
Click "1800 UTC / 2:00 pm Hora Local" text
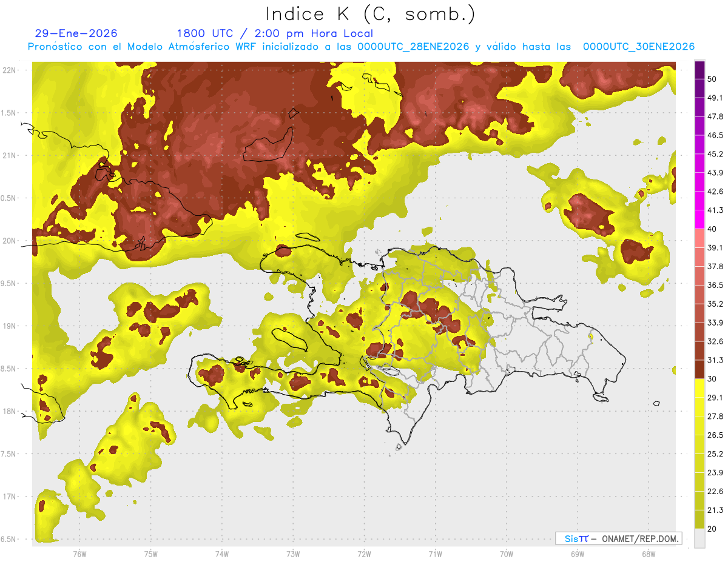(275, 33)
